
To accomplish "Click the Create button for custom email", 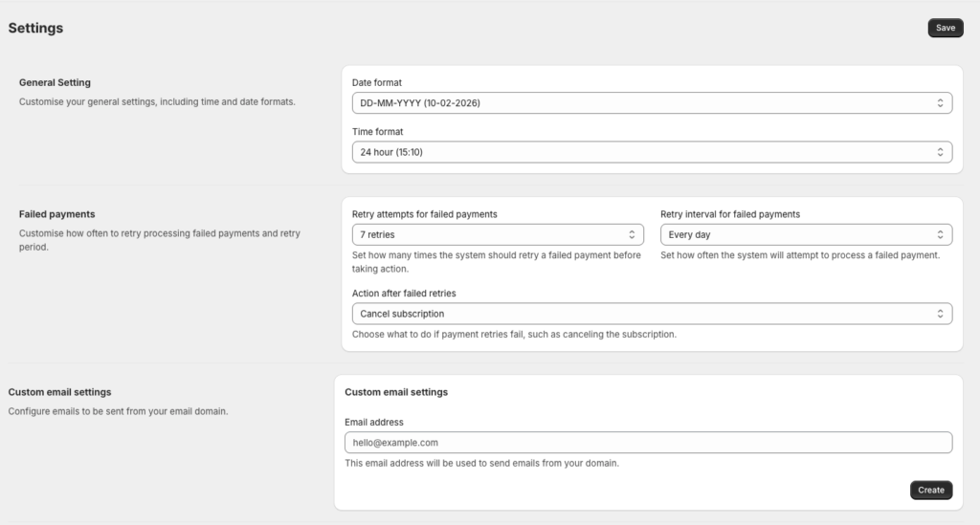I will (930, 490).
